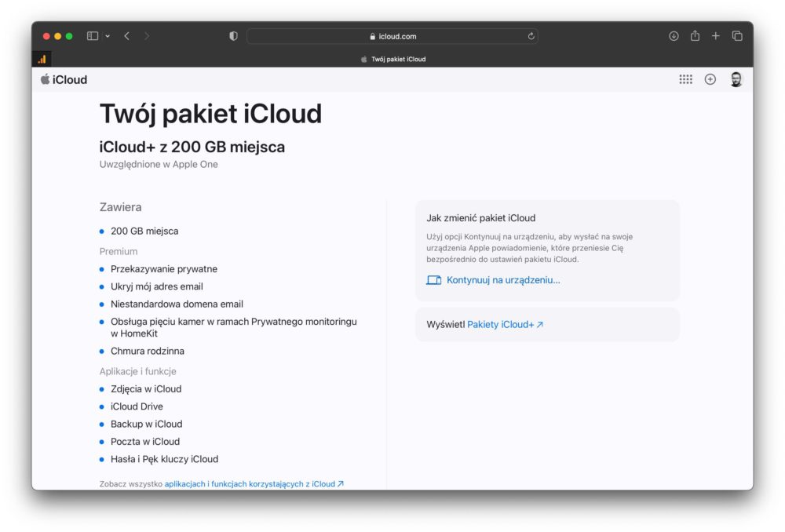
Task: Click the HomeKit cameras list item
Action: [x=234, y=327]
